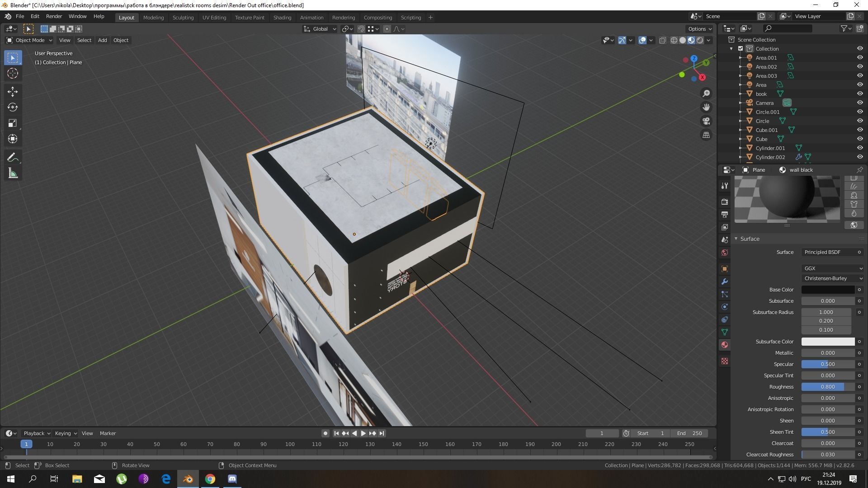This screenshot has width=868, height=488.
Task: Choose the Select Box tool
Action: [x=13, y=58]
